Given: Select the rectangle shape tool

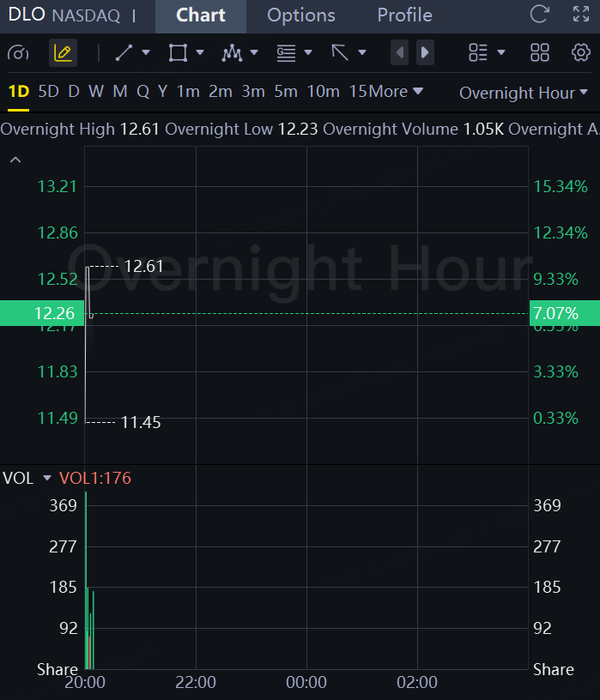Looking at the screenshot, I should (178, 53).
